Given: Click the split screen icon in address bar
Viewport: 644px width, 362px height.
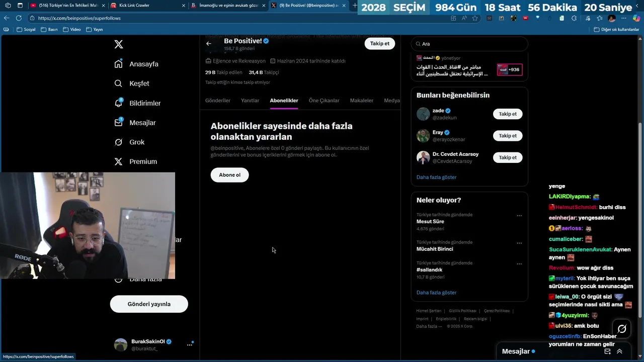Looking at the screenshot, I should 453,18.
